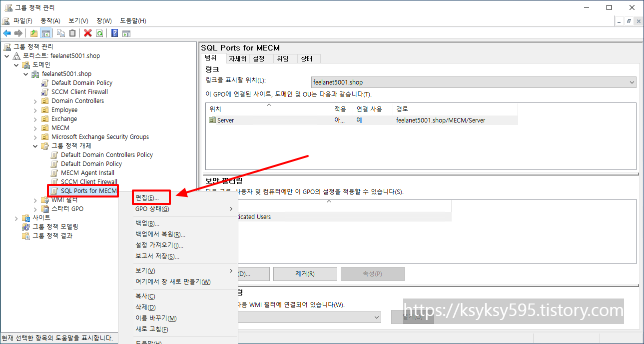Click the Forward arrow toolbar icon
The image size is (644, 344).
tap(18, 33)
